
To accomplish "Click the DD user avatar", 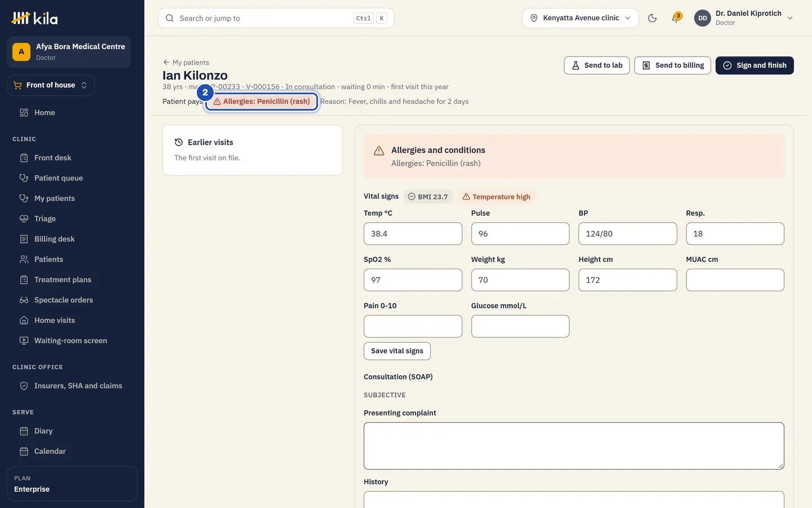I will click(703, 18).
